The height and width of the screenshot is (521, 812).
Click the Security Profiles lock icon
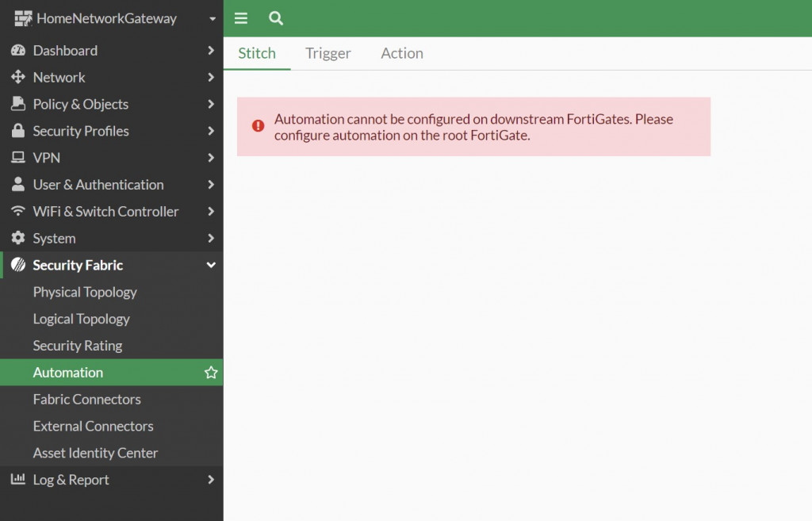(x=18, y=131)
